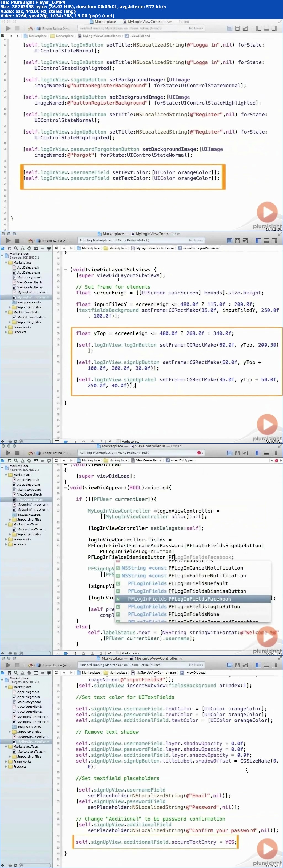Viewport: 283px width, 868px height.
Task: Click navigator filter field below ViewController.m file list
Action: click(x=35, y=653)
